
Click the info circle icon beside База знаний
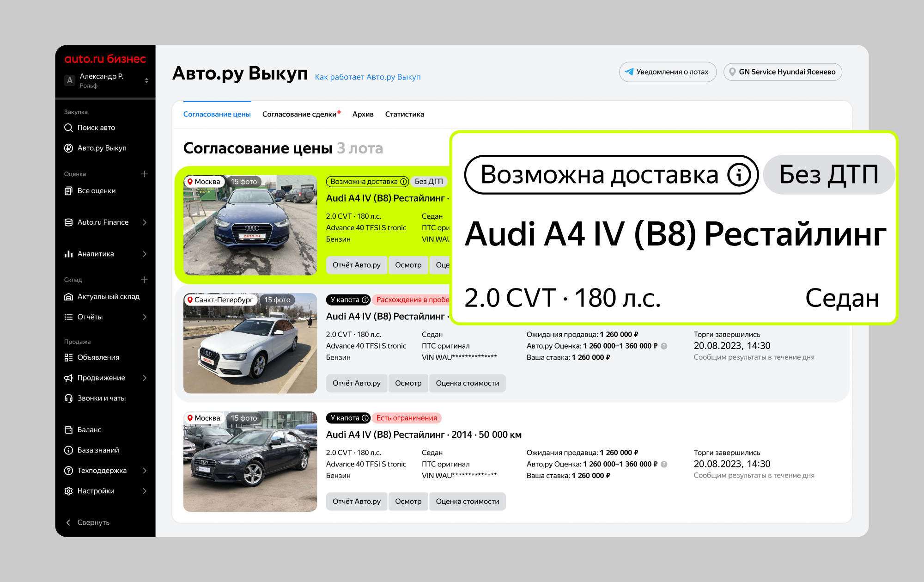tap(68, 450)
